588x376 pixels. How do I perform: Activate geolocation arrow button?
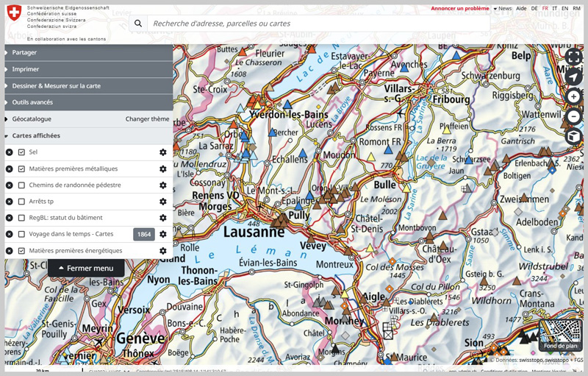573,77
